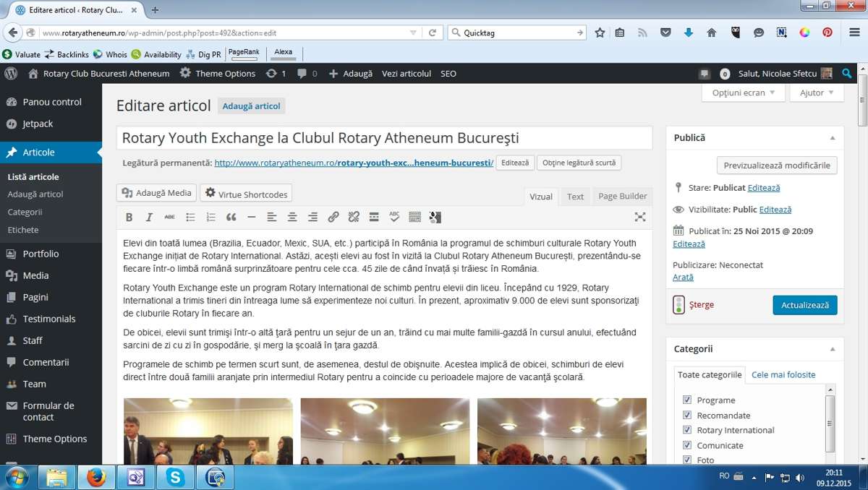The image size is (868, 490).
Task: Uncheck the Programe category
Action: point(687,400)
